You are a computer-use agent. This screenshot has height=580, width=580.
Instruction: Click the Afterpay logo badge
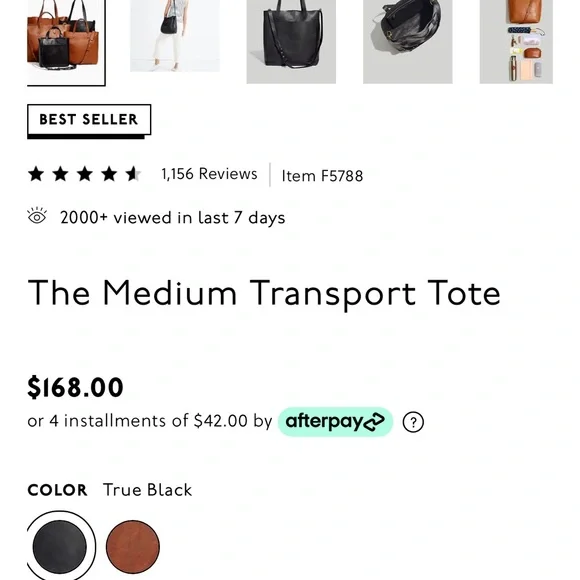pos(335,422)
